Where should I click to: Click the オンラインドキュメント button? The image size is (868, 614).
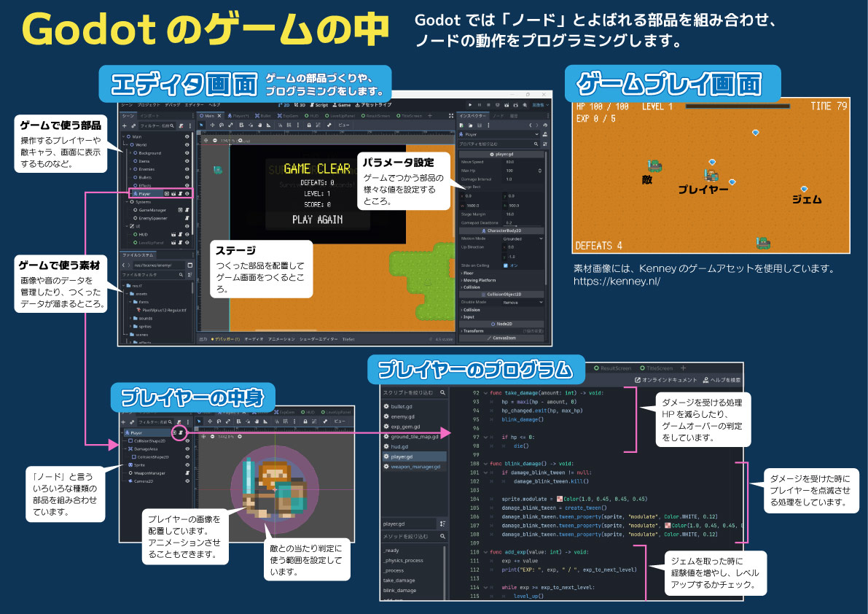666,380
